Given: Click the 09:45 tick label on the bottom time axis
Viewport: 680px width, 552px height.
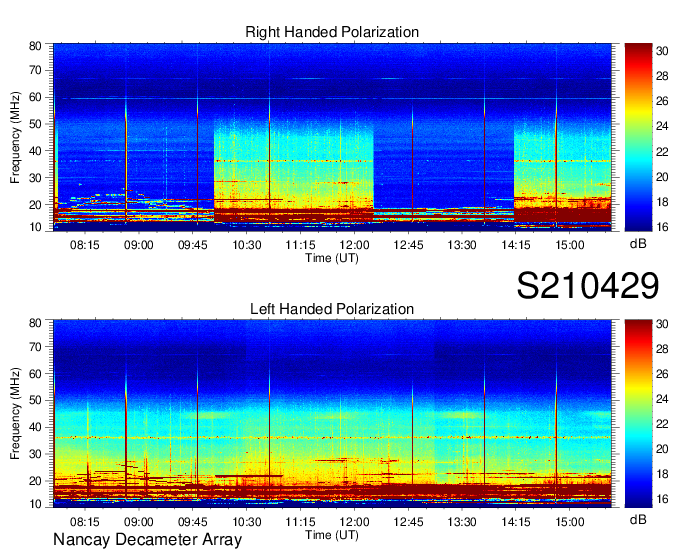Looking at the screenshot, I should tap(193, 522).
